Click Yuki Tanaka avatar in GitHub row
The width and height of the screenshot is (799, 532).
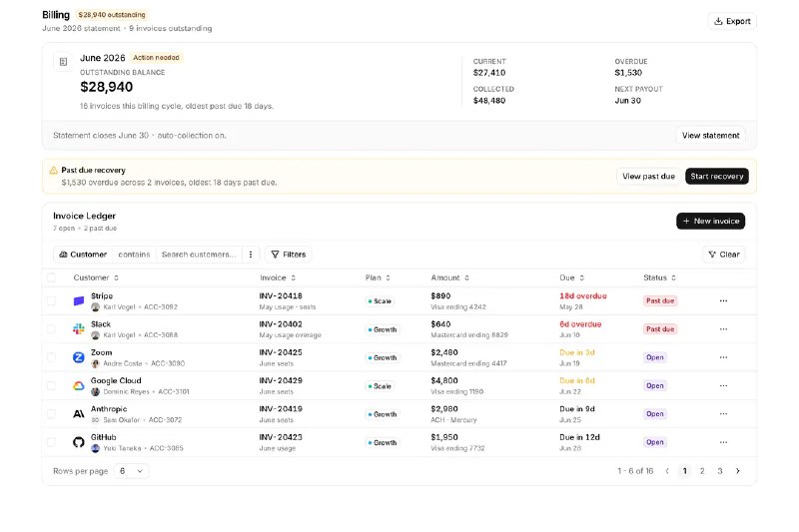coord(95,448)
